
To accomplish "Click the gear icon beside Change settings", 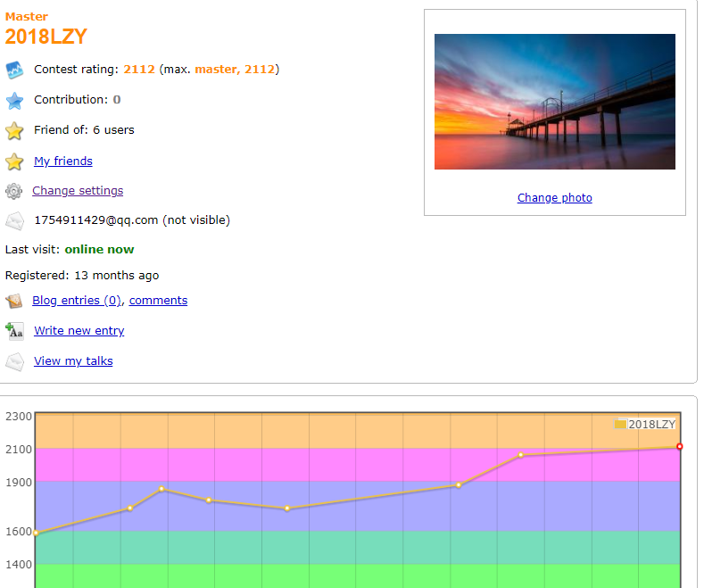I will [14, 191].
